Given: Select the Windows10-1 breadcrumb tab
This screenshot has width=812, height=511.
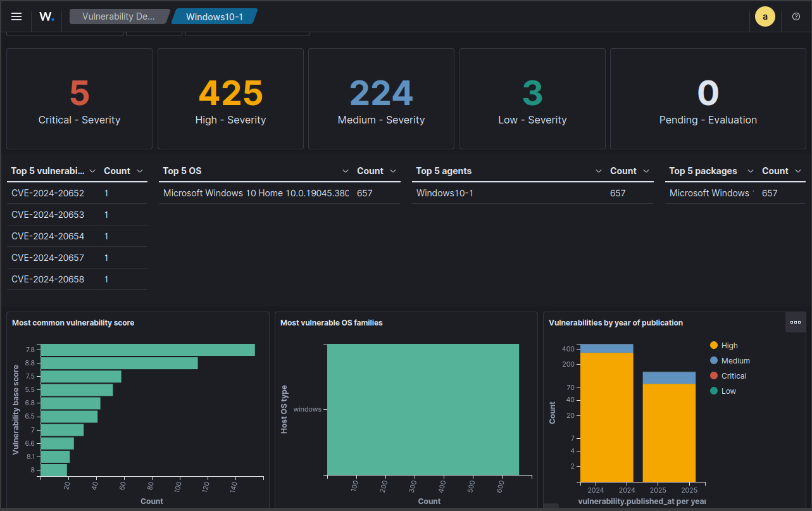Looking at the screenshot, I should click(215, 16).
